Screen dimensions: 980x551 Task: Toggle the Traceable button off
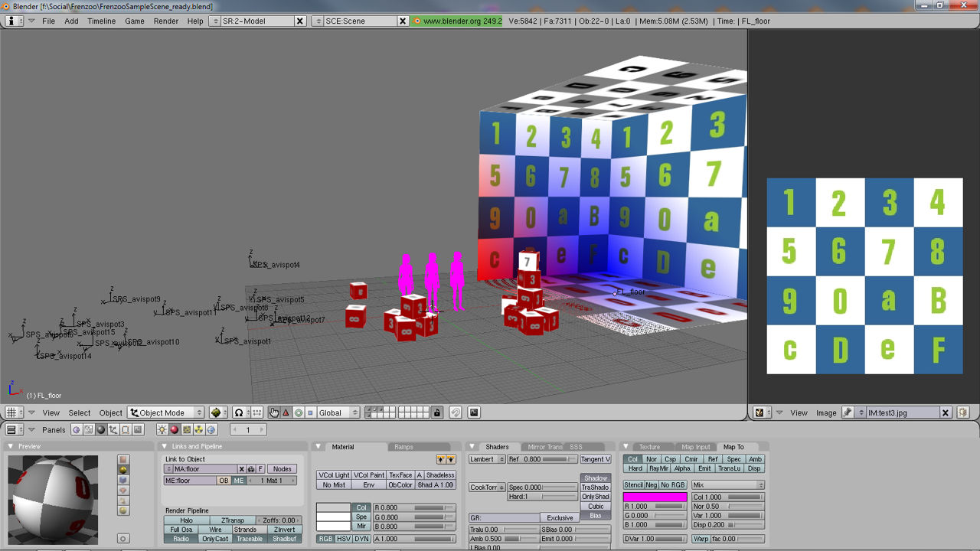click(x=249, y=539)
